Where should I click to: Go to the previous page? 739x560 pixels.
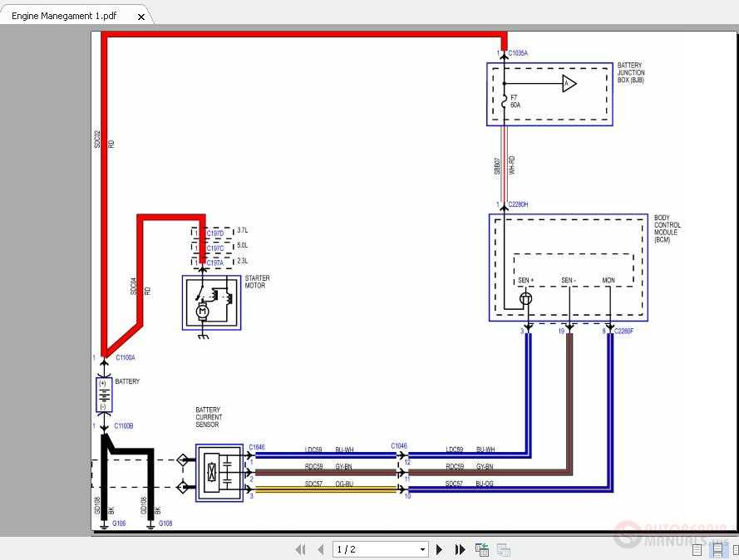point(321,549)
